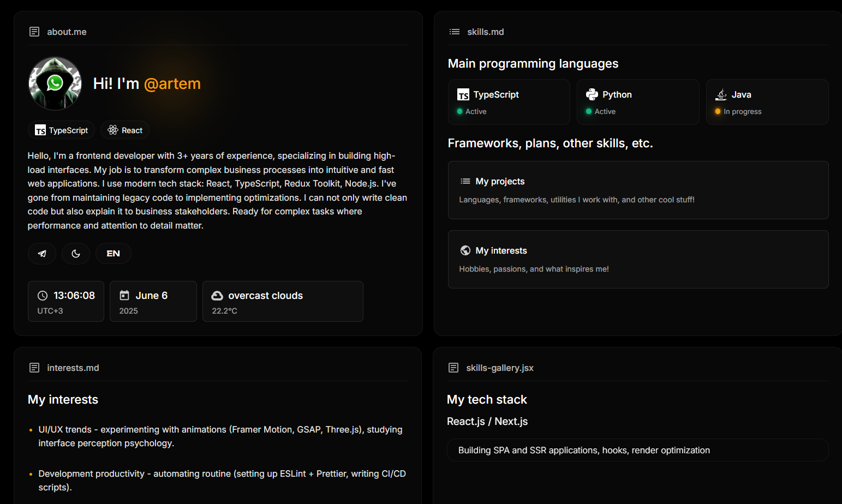Click the June 6 calendar date widget
The width and height of the screenshot is (842, 504).
(x=153, y=301)
